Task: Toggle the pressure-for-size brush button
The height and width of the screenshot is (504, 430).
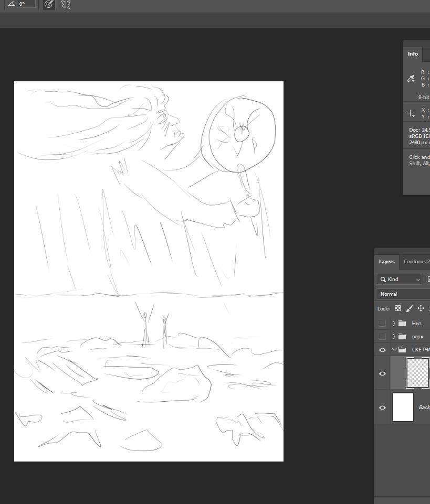Action: point(48,4)
